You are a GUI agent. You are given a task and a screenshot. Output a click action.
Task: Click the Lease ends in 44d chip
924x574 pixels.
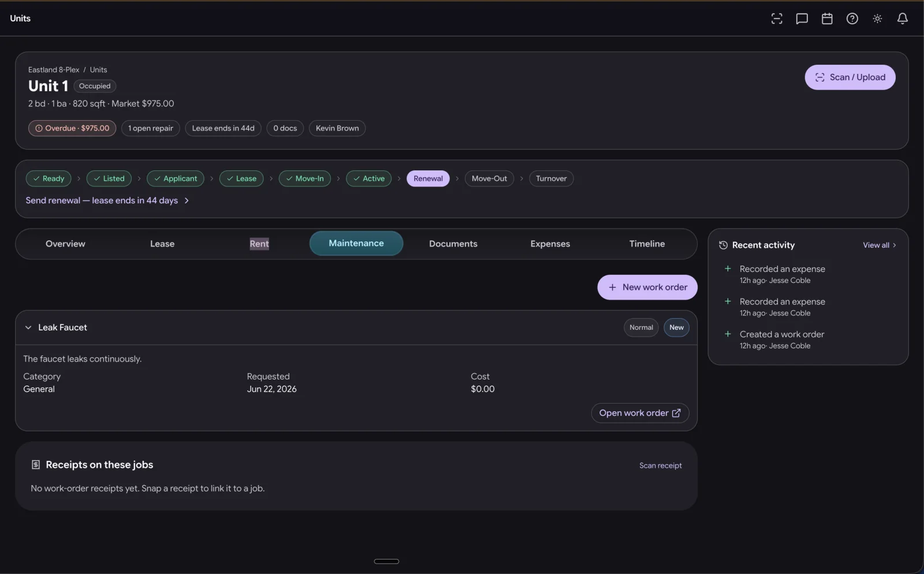pyautogui.click(x=223, y=128)
